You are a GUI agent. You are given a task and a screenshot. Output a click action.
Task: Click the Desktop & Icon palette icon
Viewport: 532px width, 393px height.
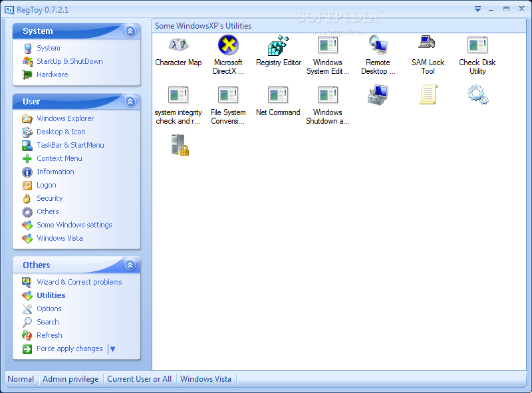tap(27, 132)
